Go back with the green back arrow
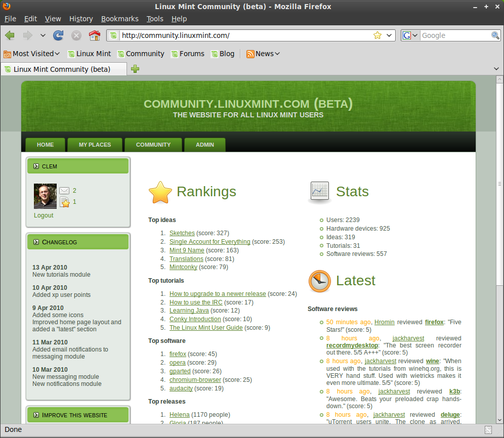The width and height of the screenshot is (504, 438). pos(10,35)
